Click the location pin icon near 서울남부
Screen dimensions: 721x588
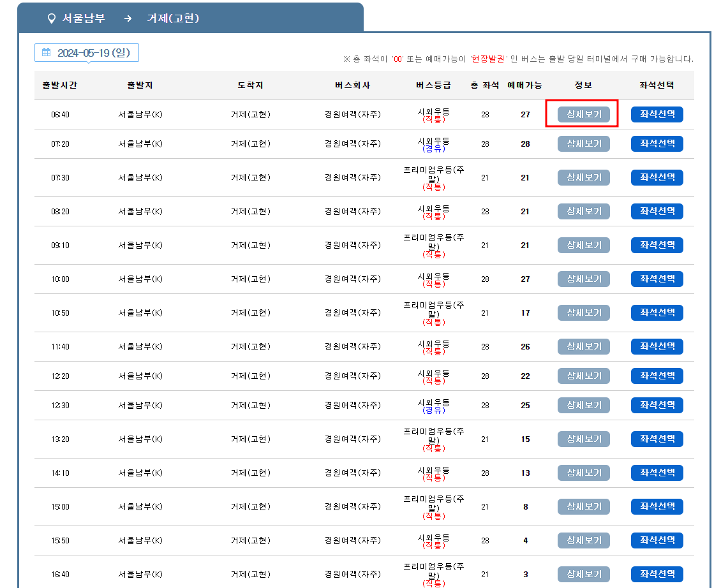coord(52,18)
